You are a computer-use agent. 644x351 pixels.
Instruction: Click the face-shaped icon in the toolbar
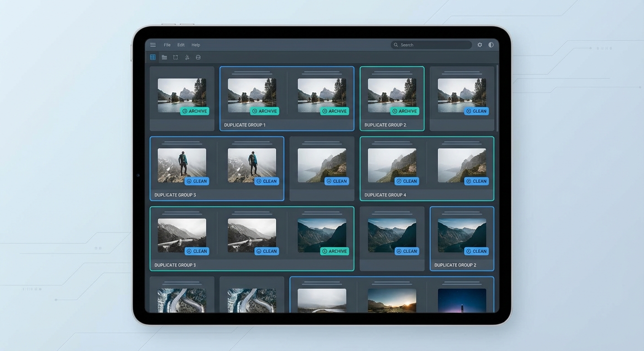point(198,57)
